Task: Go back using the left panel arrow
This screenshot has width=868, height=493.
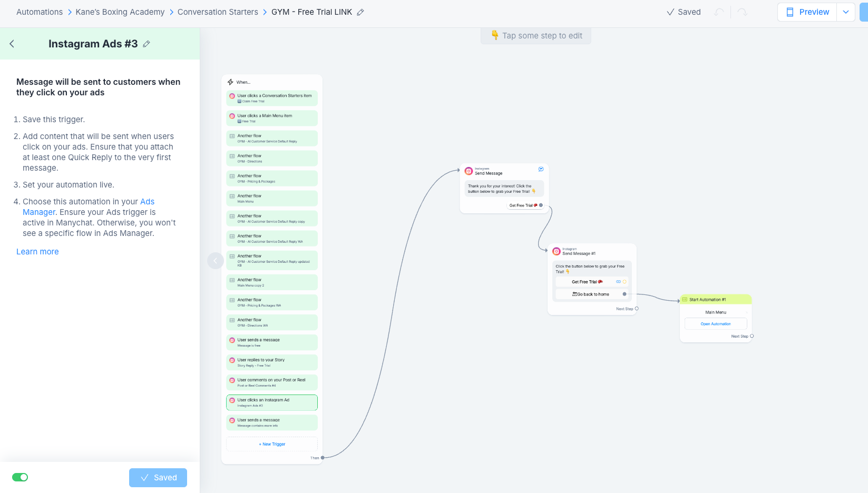Action: [12, 44]
